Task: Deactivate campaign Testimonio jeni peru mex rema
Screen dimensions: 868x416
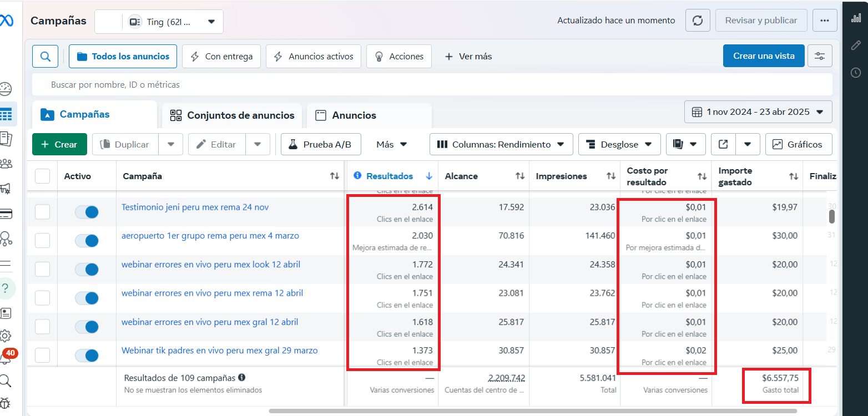Action: point(87,212)
